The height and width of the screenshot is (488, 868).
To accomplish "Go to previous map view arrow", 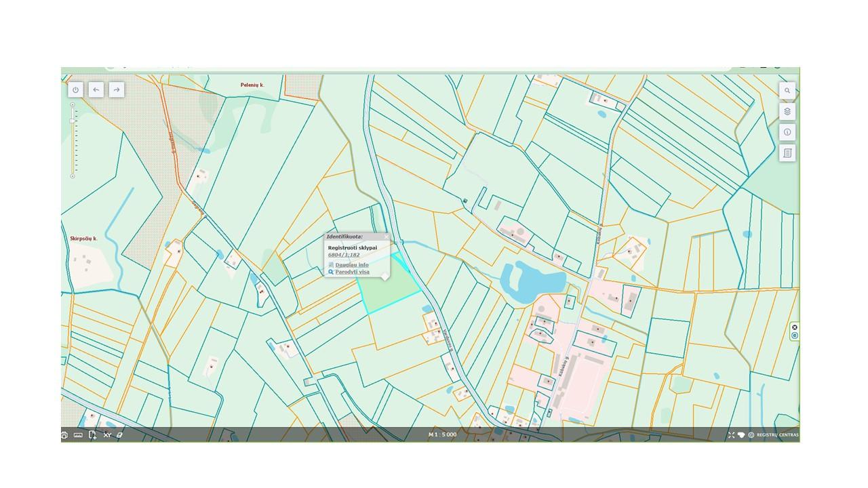I will pyautogui.click(x=96, y=89).
